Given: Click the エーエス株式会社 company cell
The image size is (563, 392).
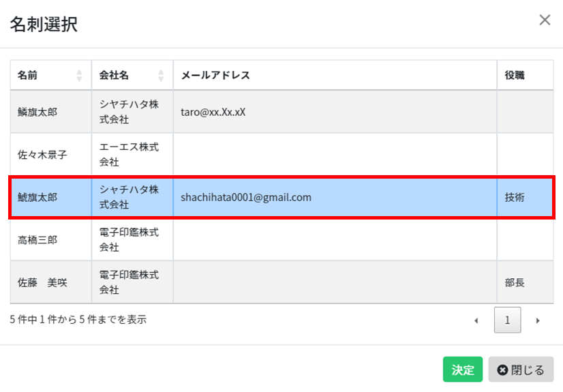Looking at the screenshot, I should coord(132,154).
